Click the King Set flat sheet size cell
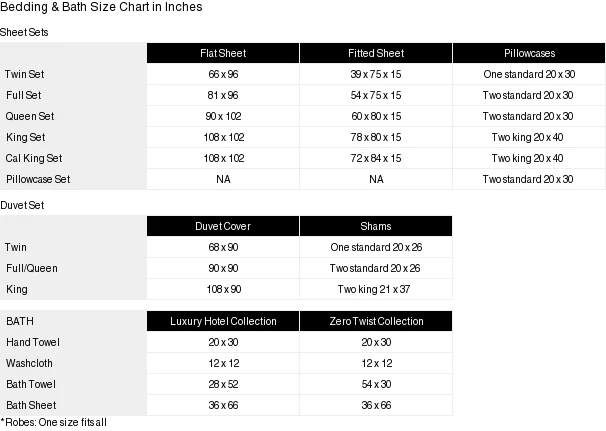Screen dimensions: 606x431 point(223,137)
